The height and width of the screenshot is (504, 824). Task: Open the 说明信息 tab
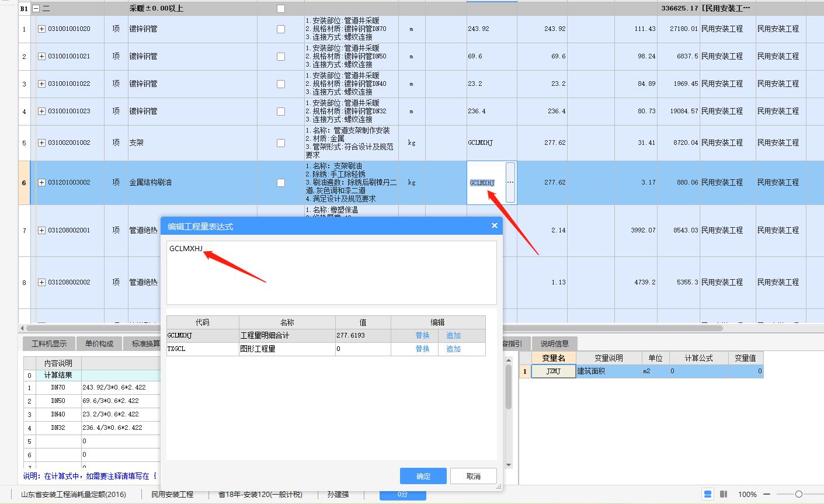click(x=554, y=343)
